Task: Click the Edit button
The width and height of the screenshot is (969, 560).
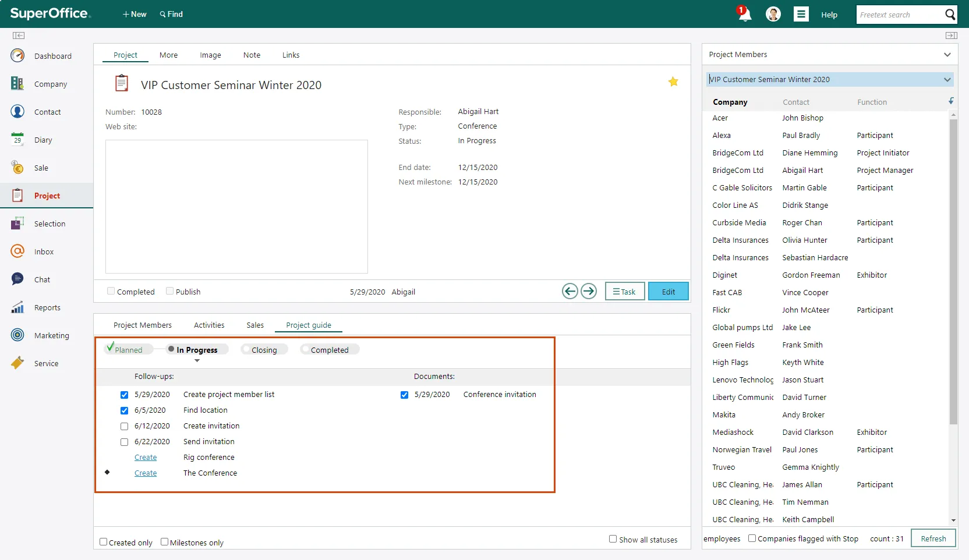Action: tap(669, 291)
